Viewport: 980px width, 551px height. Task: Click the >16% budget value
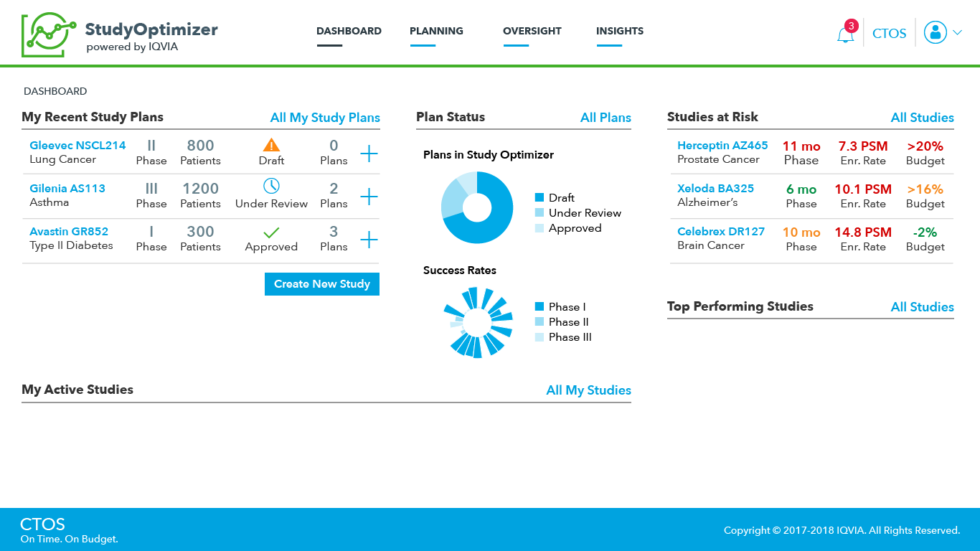click(x=925, y=189)
